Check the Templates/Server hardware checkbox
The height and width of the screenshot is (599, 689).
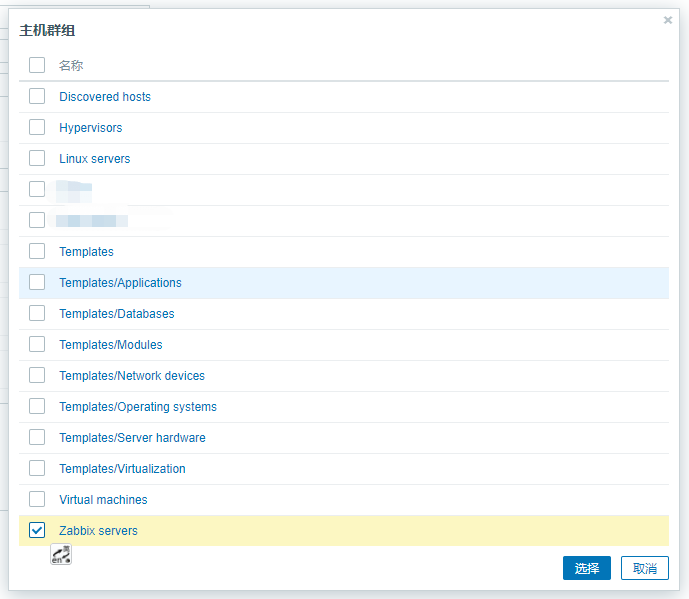click(x=37, y=437)
